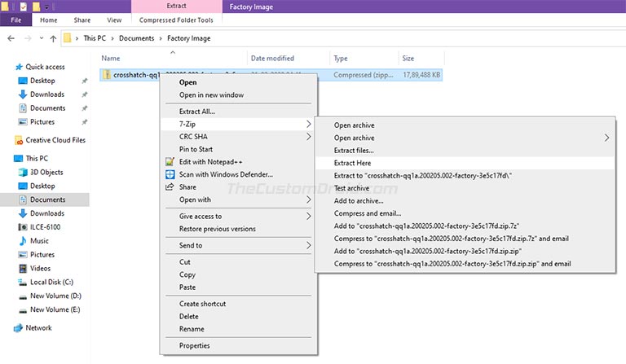The image size is (626, 364).
Task: Open the recent locations dropdown arrow
Action: click(x=41, y=38)
